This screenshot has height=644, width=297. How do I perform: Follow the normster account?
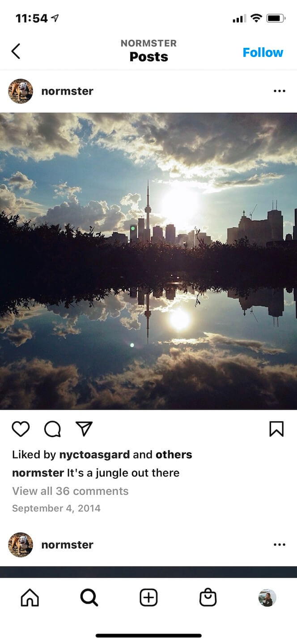(x=263, y=52)
